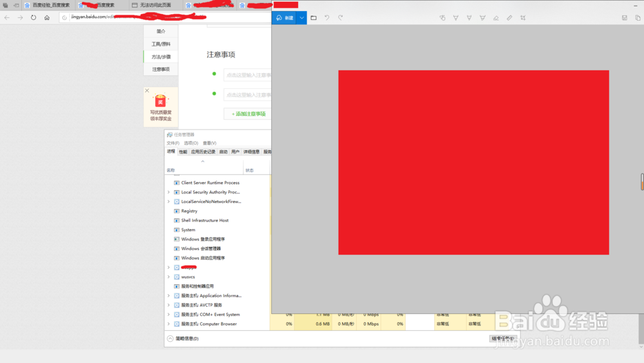
Task: Select the ruler tool
Action: point(509,17)
